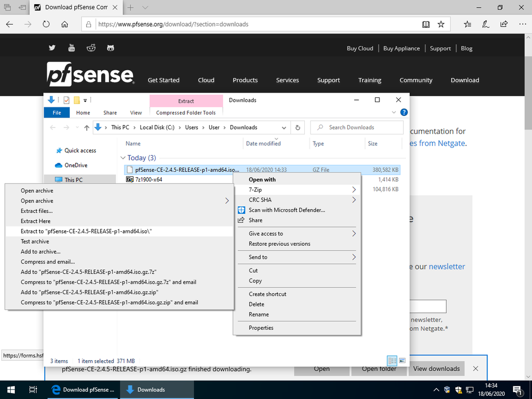Click the browser URL address bar
Screen dimensions: 532x399
pos(251,24)
